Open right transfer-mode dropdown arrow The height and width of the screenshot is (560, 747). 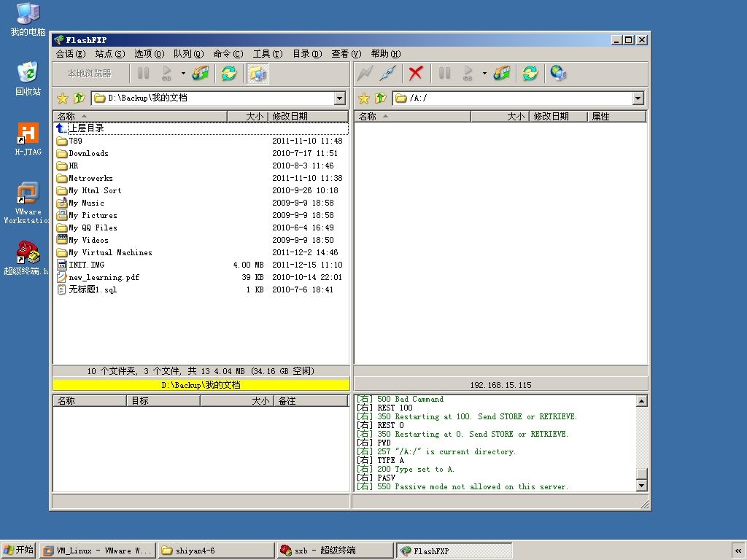tap(484, 74)
